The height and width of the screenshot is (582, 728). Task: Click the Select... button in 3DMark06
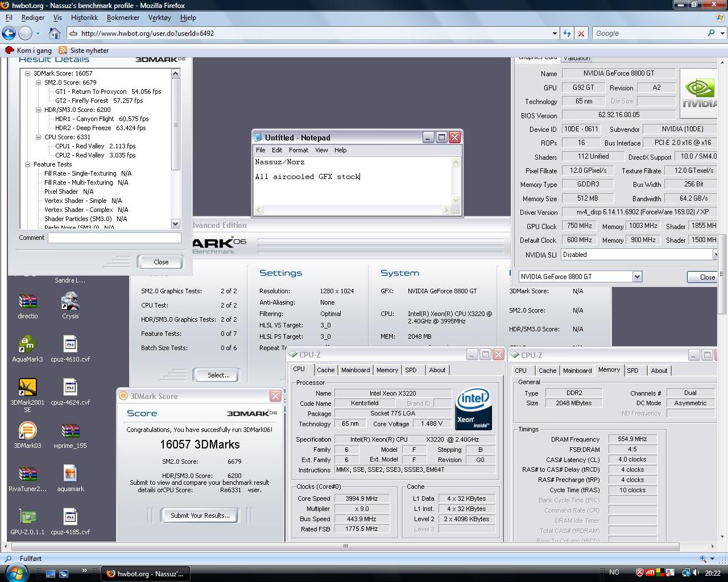[218, 375]
